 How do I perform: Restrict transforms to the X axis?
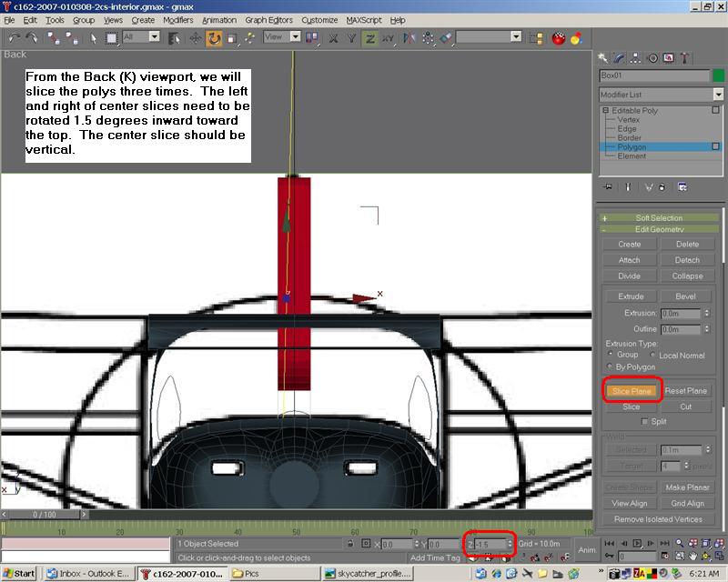[333, 38]
